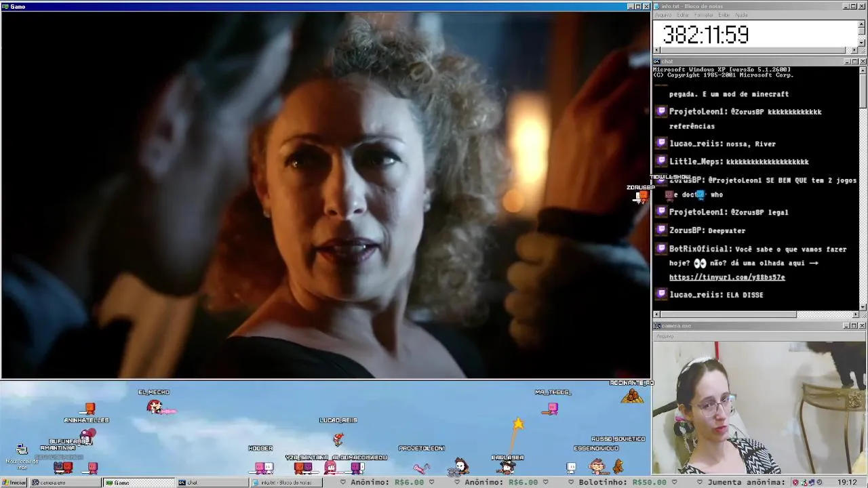Click the Little_Meps username in chat
Viewport: 868px width, 488px height.
696,161
